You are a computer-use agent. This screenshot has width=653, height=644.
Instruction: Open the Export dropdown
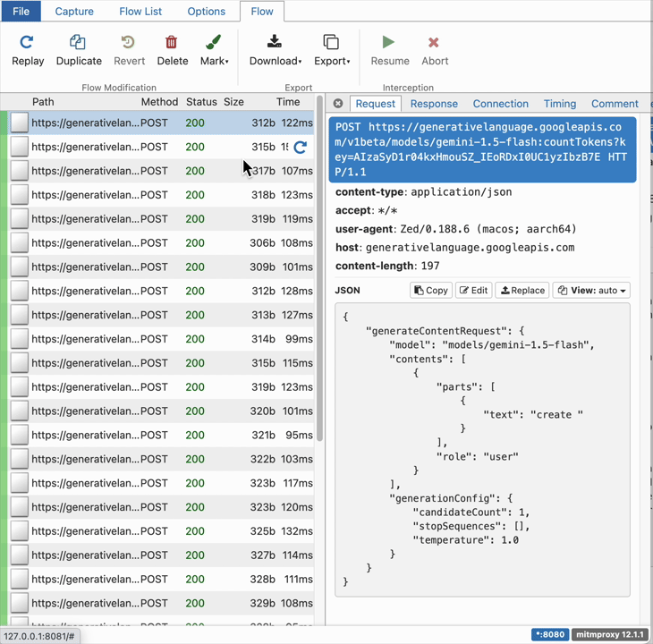coord(332,50)
